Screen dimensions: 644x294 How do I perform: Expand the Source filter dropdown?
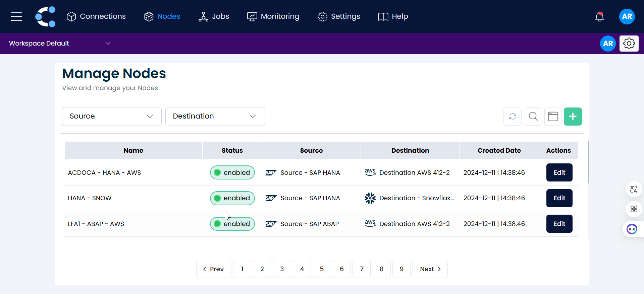click(x=112, y=117)
